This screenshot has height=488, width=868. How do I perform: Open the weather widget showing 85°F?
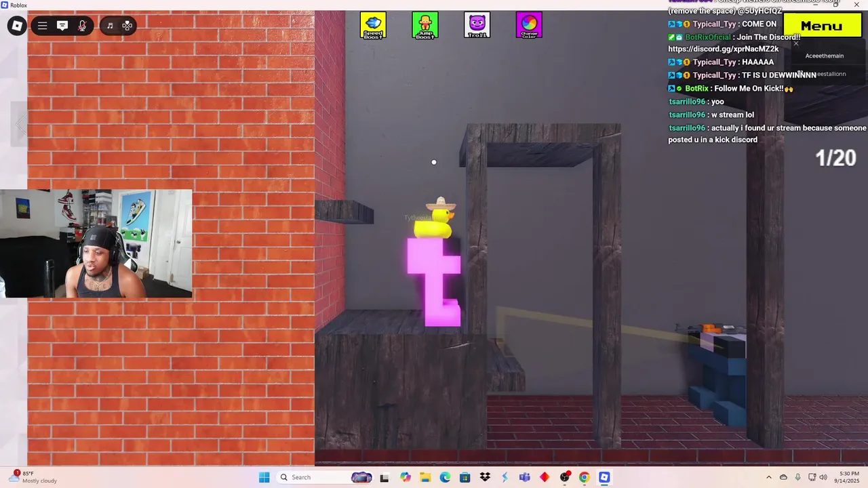click(33, 477)
